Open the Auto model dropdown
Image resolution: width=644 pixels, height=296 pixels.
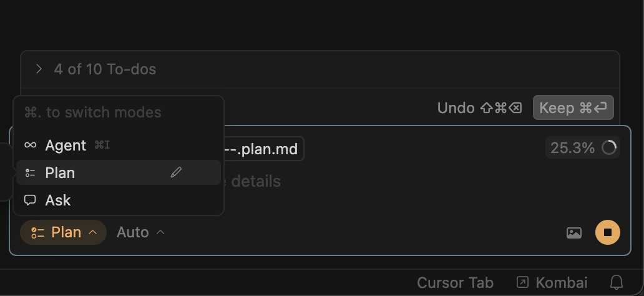point(140,232)
